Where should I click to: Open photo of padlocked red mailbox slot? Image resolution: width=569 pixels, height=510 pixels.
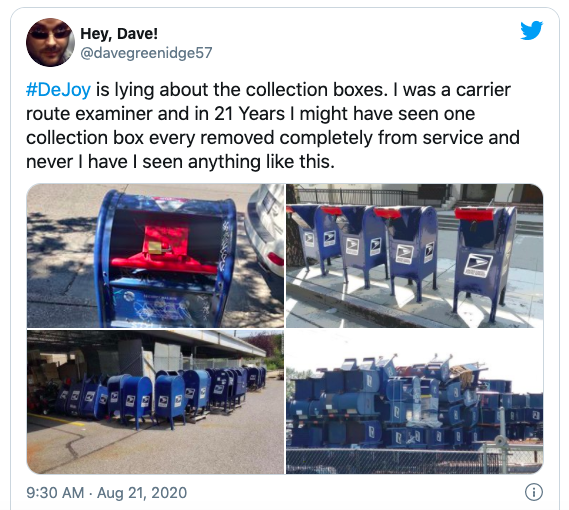click(x=155, y=256)
